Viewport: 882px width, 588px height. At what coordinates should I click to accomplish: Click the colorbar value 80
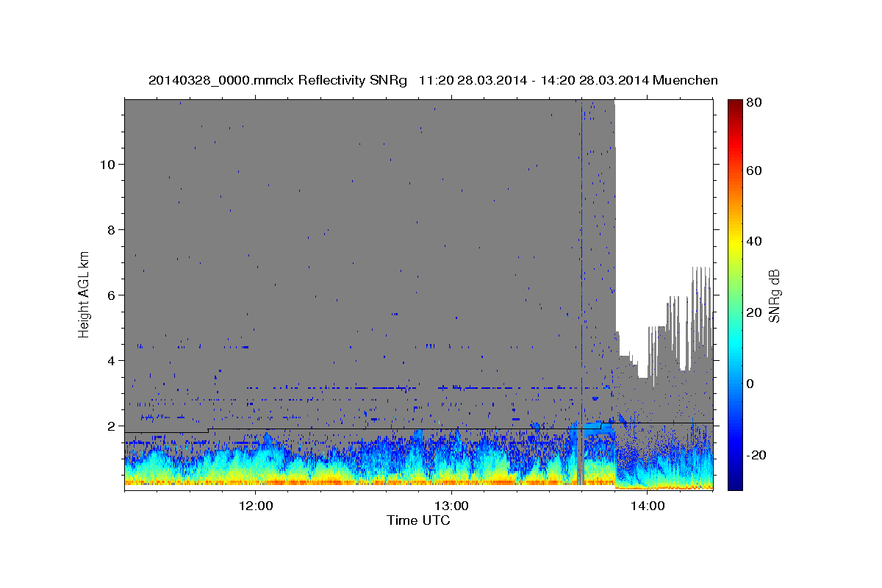point(754,102)
